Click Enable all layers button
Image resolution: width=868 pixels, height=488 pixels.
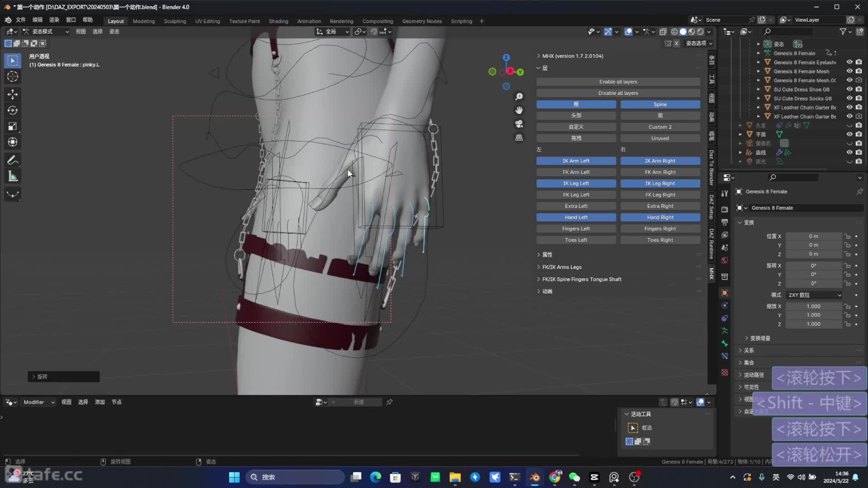click(618, 82)
